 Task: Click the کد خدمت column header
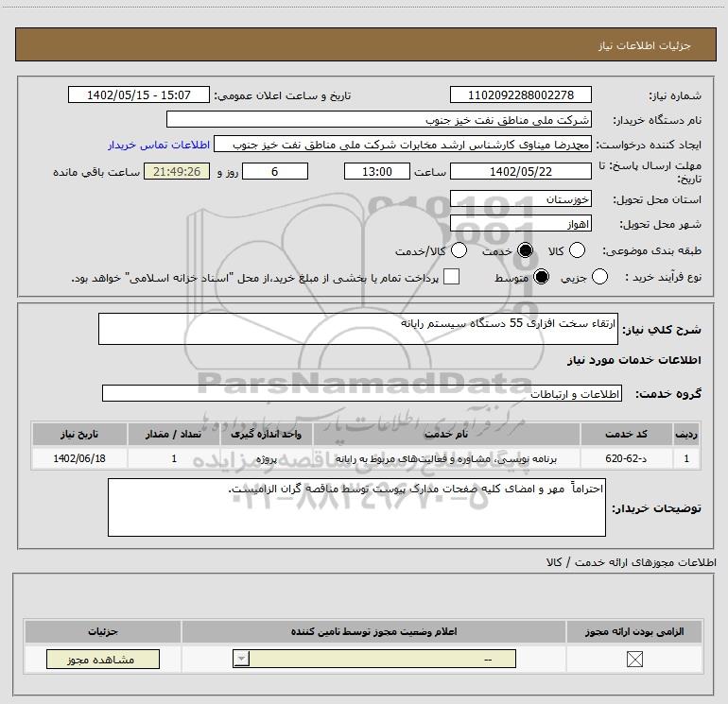(x=626, y=434)
